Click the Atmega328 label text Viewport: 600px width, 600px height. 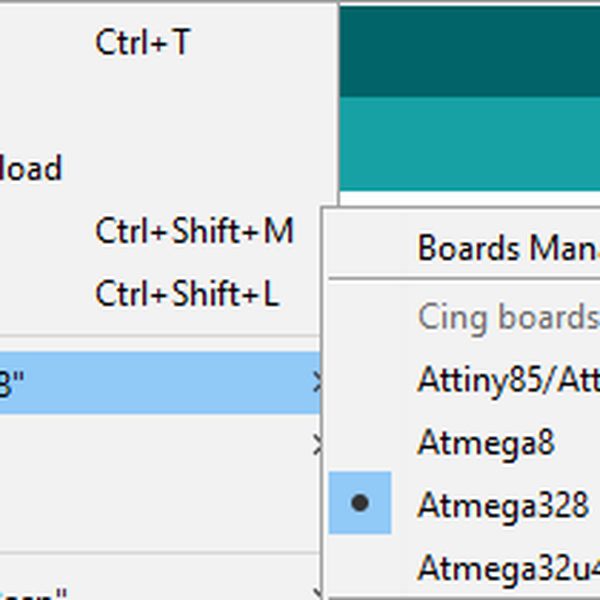[x=502, y=505]
